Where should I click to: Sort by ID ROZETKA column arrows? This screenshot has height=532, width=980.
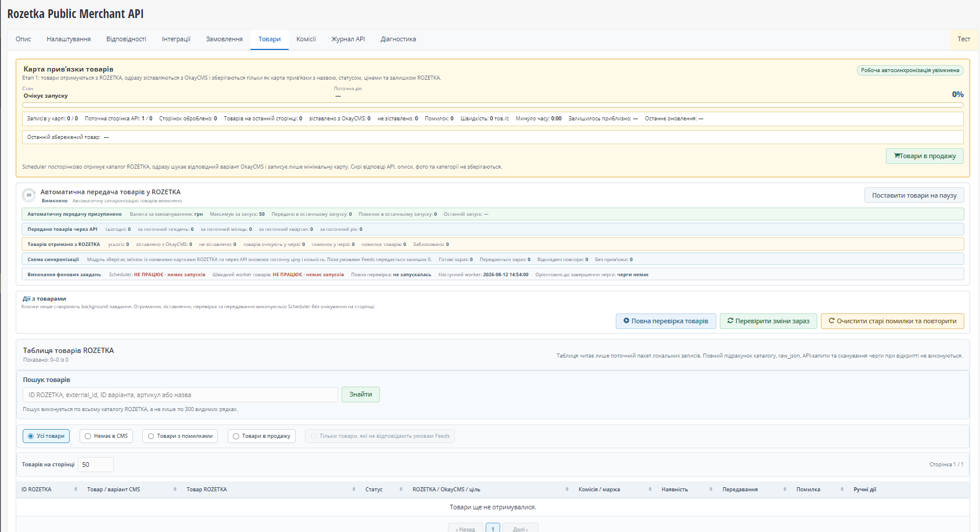click(76, 490)
